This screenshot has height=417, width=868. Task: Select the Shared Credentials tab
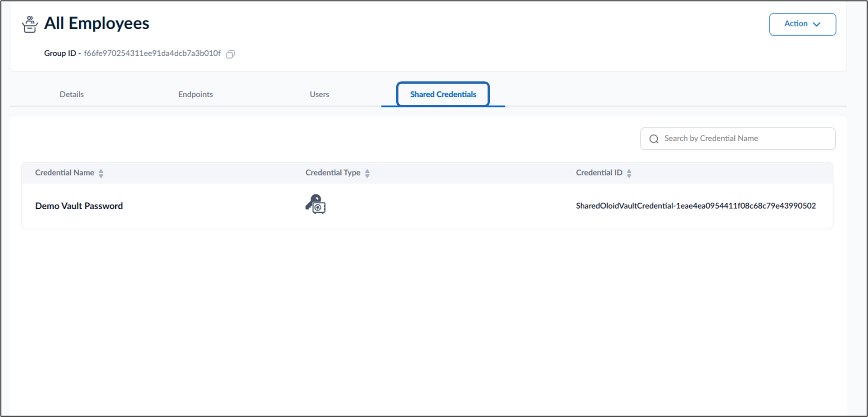443,94
